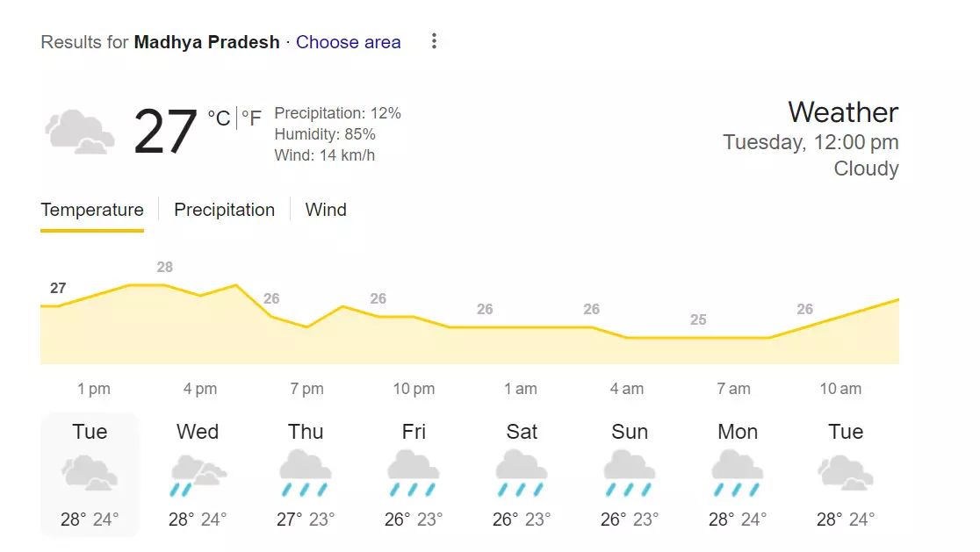
Task: Select Monday's rainy forecast icon
Action: (738, 475)
